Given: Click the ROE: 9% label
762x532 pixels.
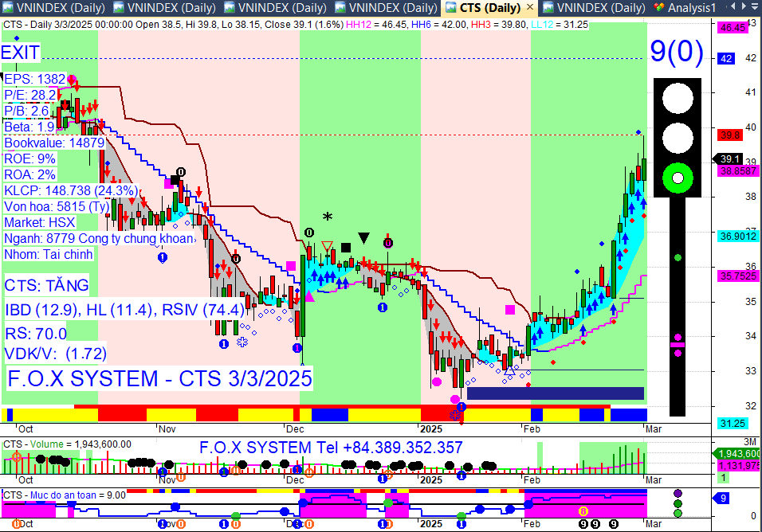Looking at the screenshot, I should [29, 158].
